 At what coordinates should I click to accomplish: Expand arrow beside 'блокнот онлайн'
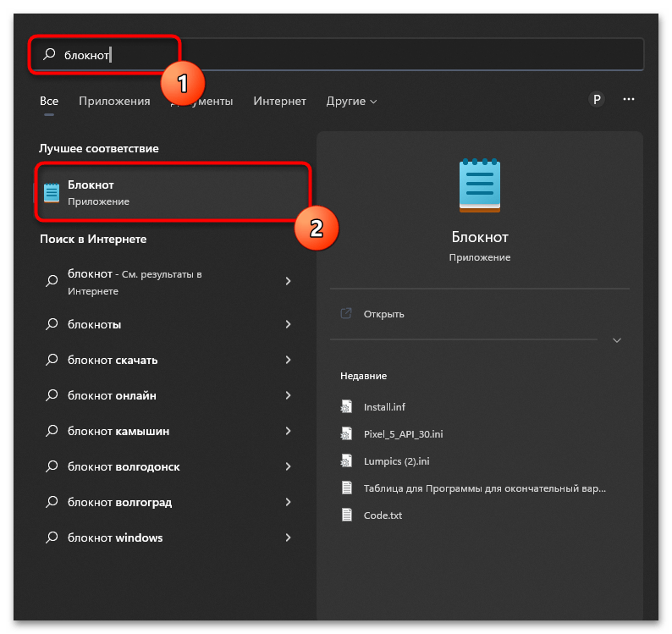288,395
